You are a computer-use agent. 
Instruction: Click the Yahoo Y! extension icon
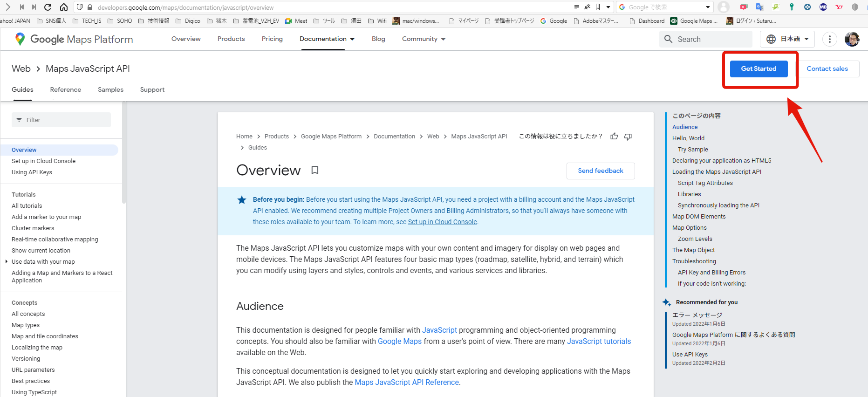coord(839,7)
